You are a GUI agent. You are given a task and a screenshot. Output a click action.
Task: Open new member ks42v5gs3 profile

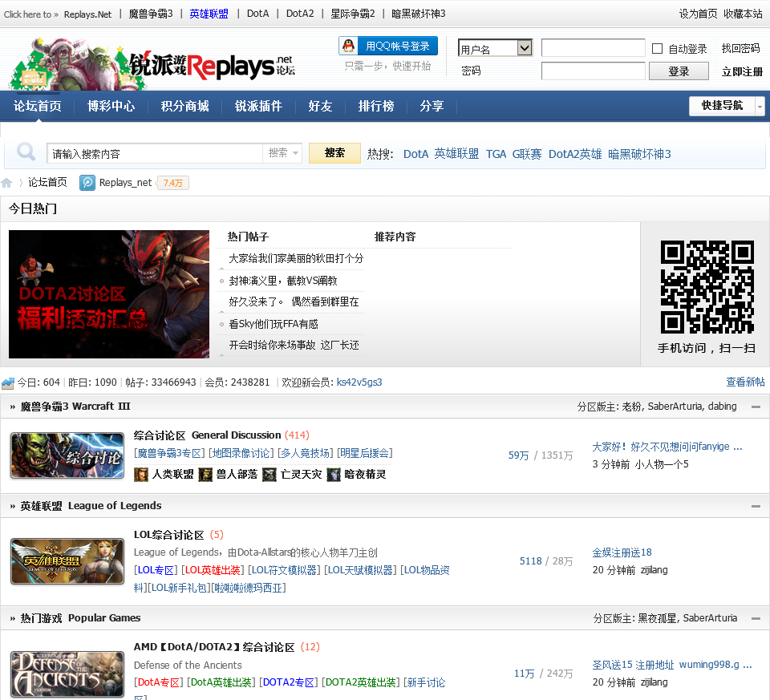[x=359, y=382]
